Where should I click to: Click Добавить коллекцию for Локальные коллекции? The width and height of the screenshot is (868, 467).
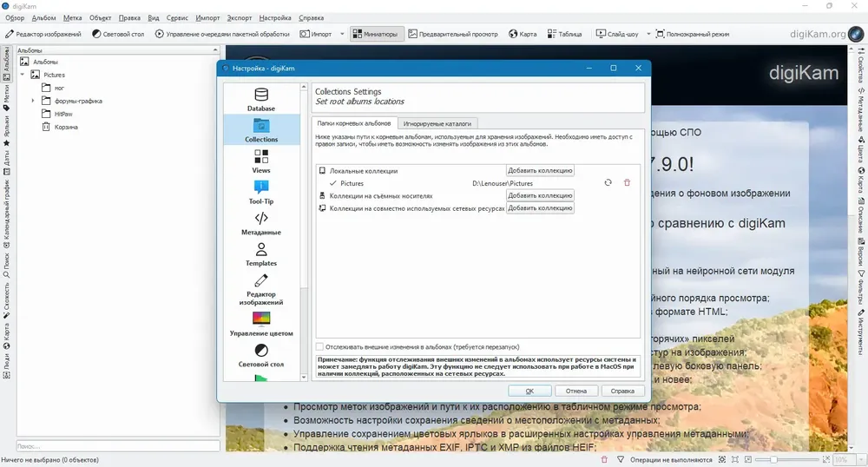tap(540, 171)
